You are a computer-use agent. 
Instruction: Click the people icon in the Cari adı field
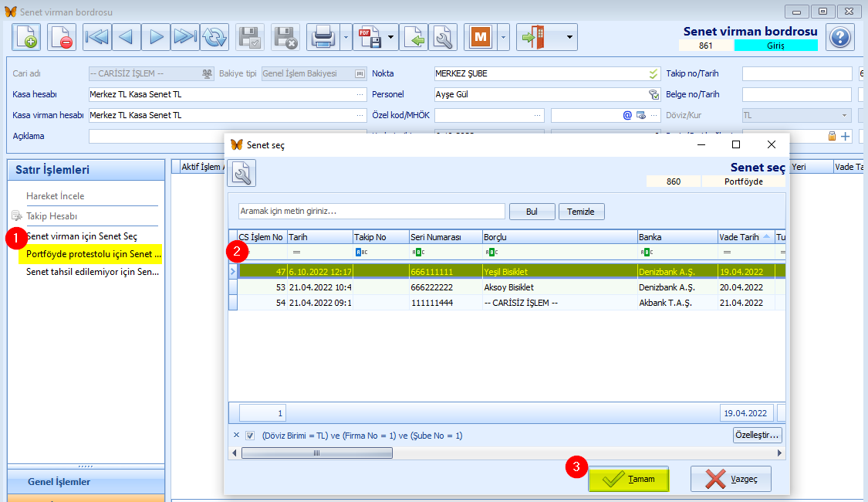(x=207, y=73)
